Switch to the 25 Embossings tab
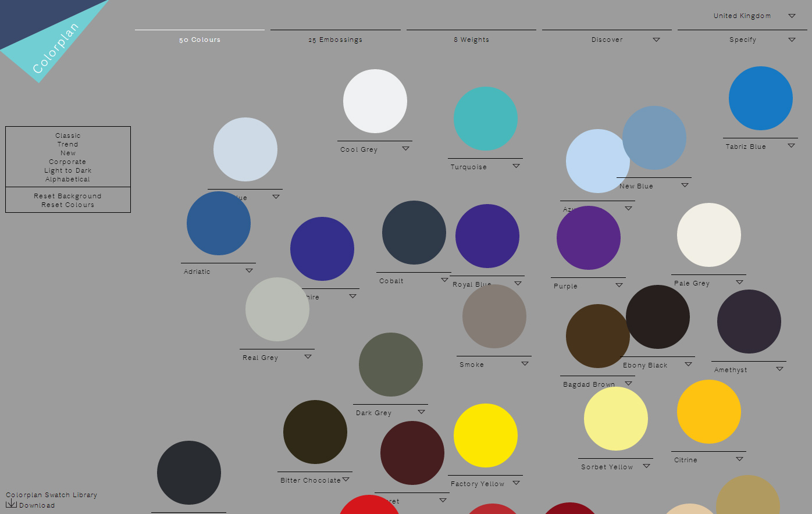This screenshot has width=812, height=514. 335,40
